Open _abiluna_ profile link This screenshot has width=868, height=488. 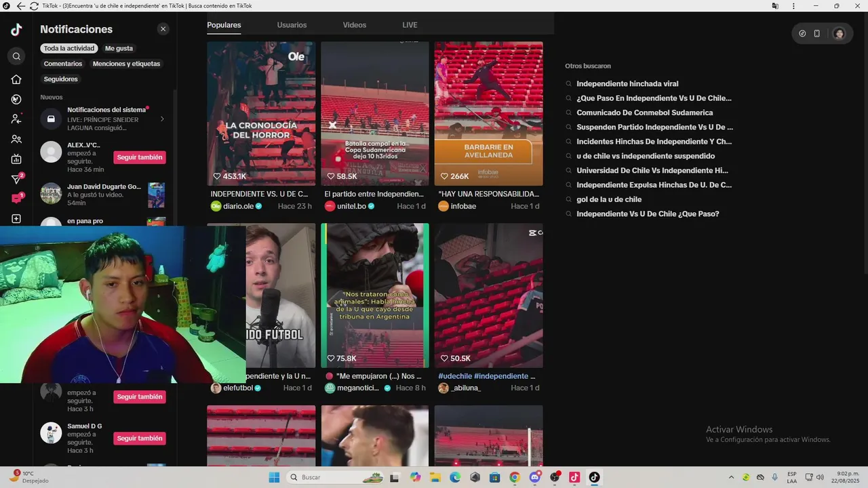pyautogui.click(x=460, y=388)
